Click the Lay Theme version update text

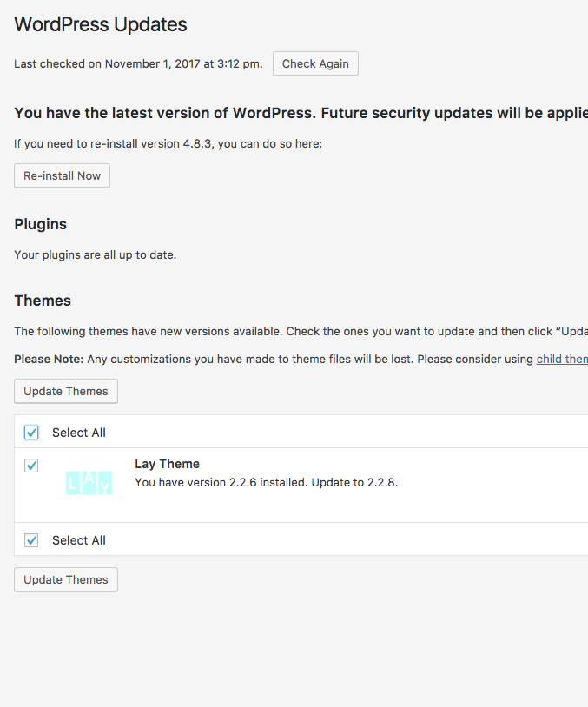[x=266, y=482]
